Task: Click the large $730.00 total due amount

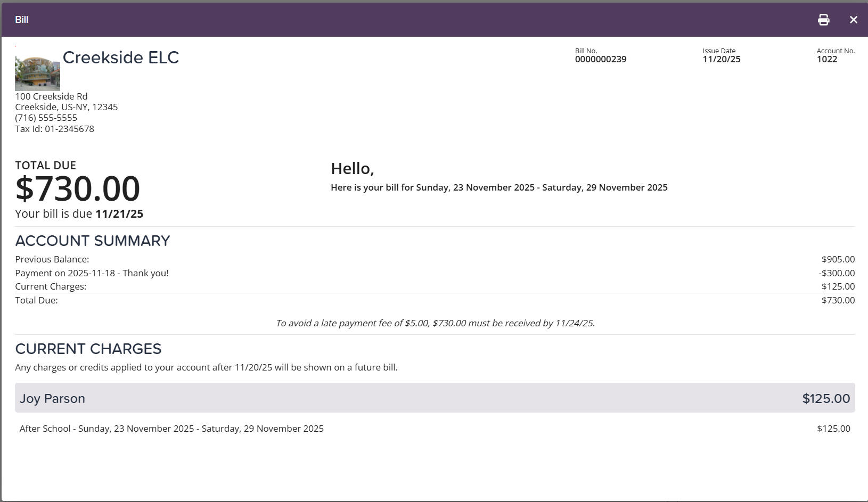Action: (x=78, y=189)
